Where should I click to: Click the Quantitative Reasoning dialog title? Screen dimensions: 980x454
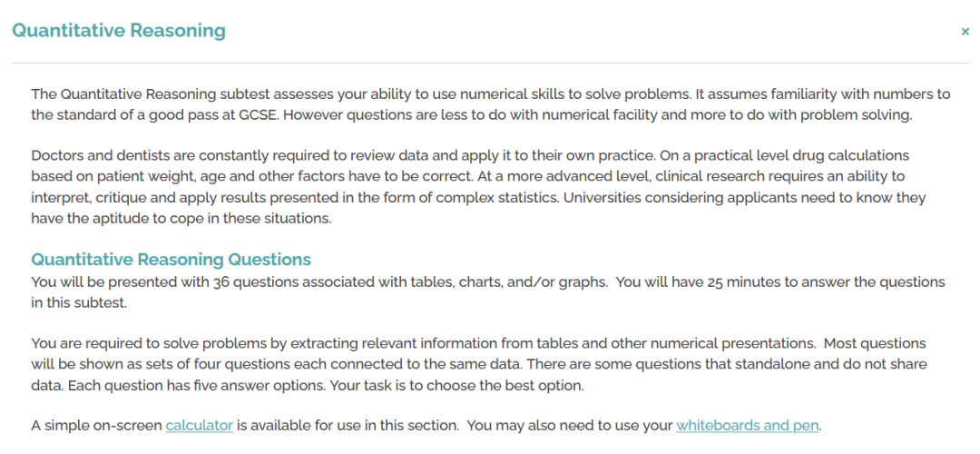[119, 31]
